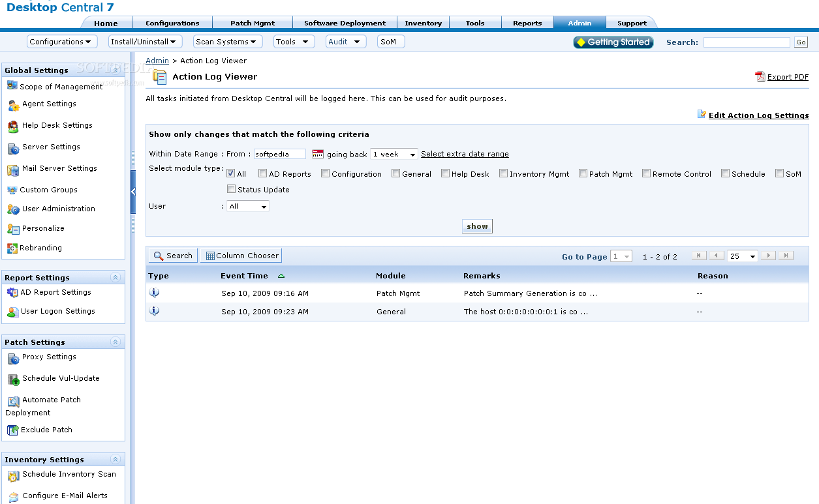Check the AD Reports checkbox
This screenshot has width=819, height=504.
tap(262, 173)
